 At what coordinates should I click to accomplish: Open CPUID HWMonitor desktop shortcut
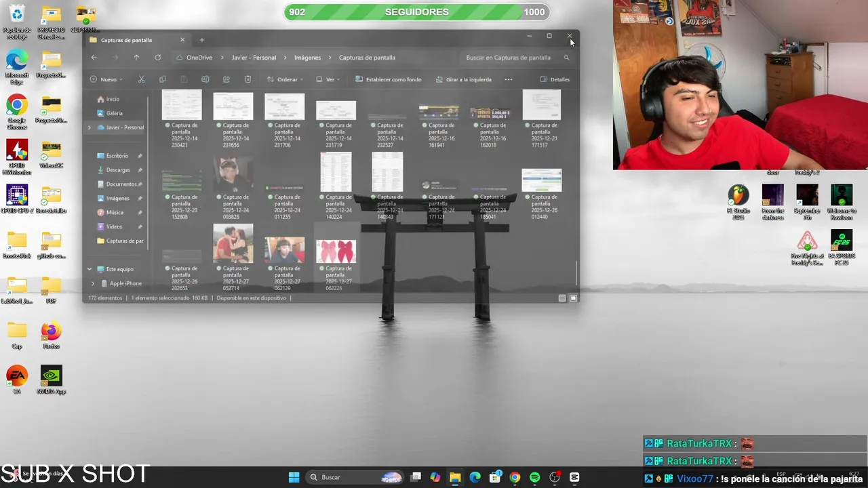(x=17, y=157)
